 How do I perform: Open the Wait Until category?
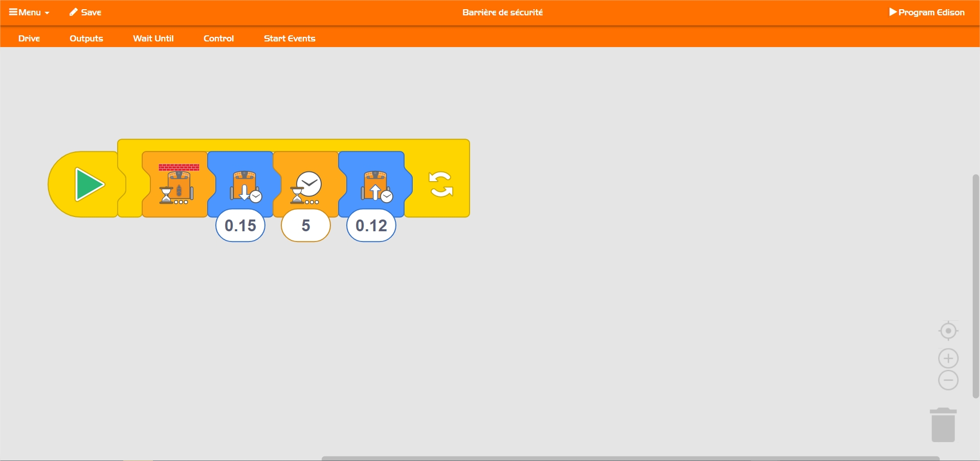[153, 38]
